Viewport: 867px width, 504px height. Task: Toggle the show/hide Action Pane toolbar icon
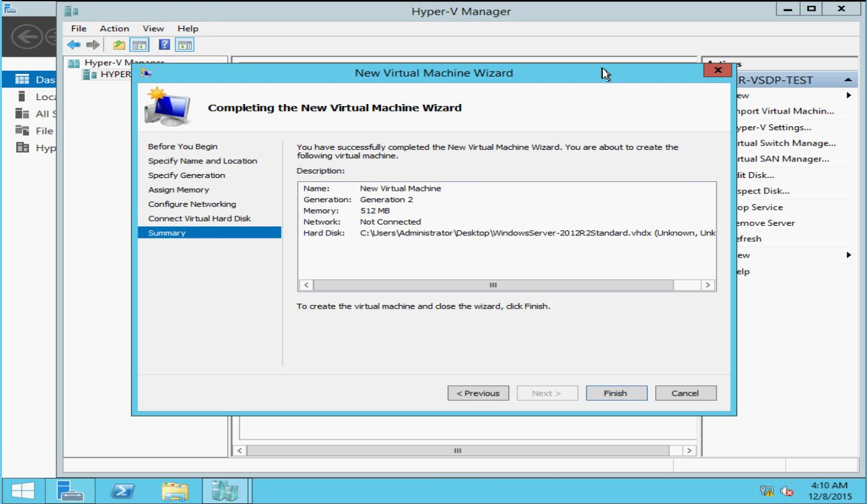[185, 45]
